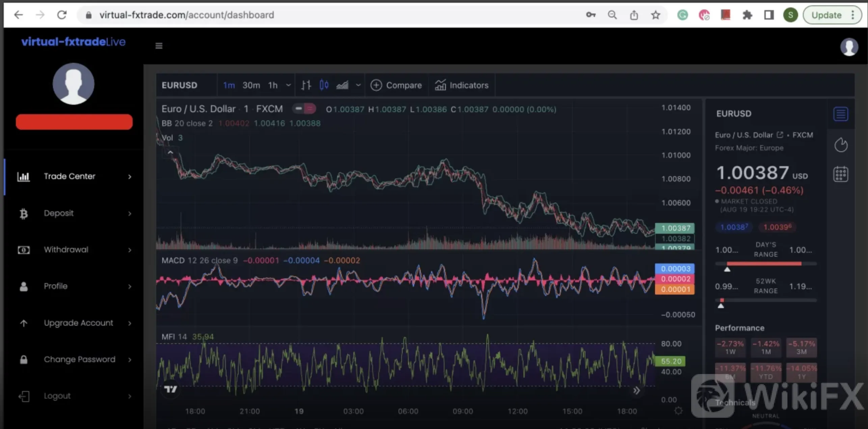
Task: Click the Day's Range bar
Action: [x=765, y=263]
